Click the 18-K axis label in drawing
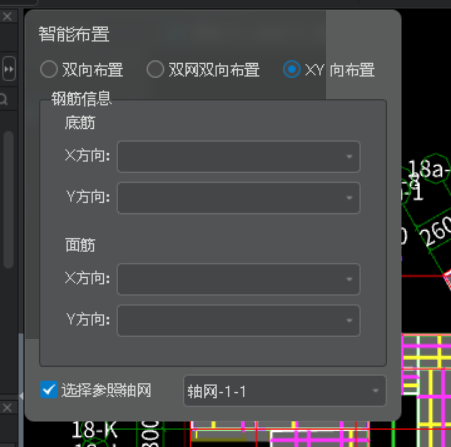451x447 pixels. (95, 430)
